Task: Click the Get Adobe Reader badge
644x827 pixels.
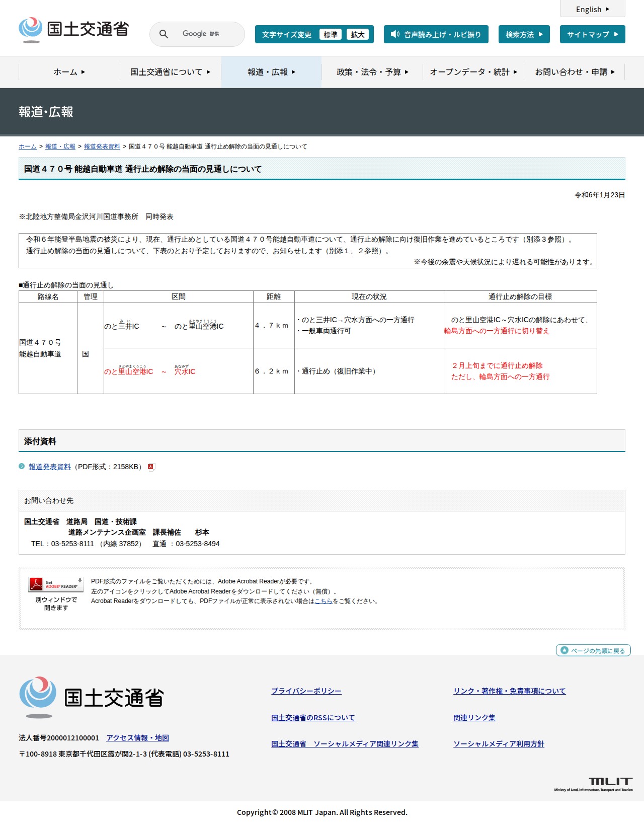Action: tap(56, 584)
